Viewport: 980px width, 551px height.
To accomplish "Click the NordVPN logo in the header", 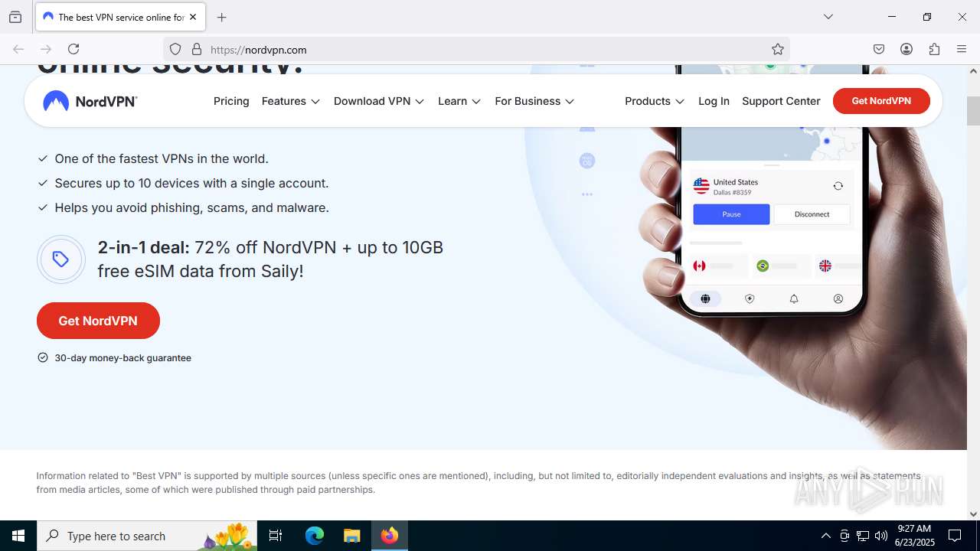I will click(x=90, y=101).
